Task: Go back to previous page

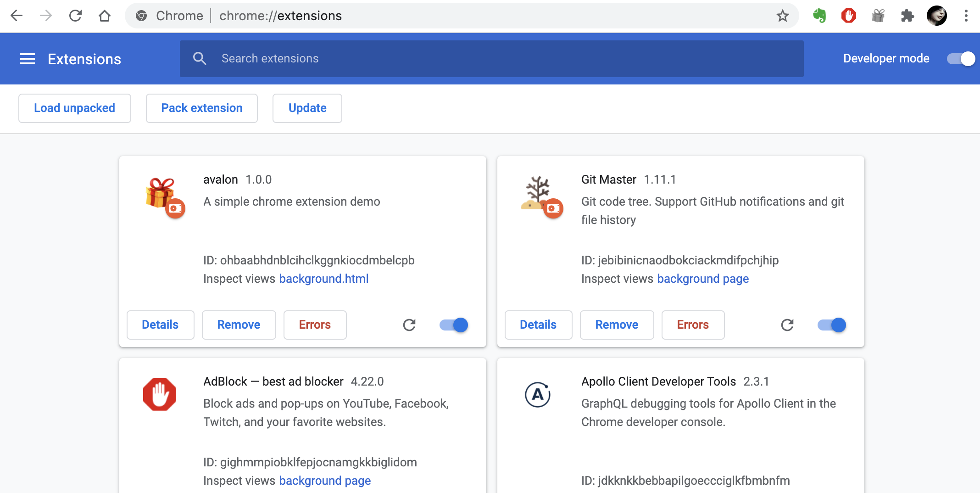Action: pyautogui.click(x=17, y=16)
